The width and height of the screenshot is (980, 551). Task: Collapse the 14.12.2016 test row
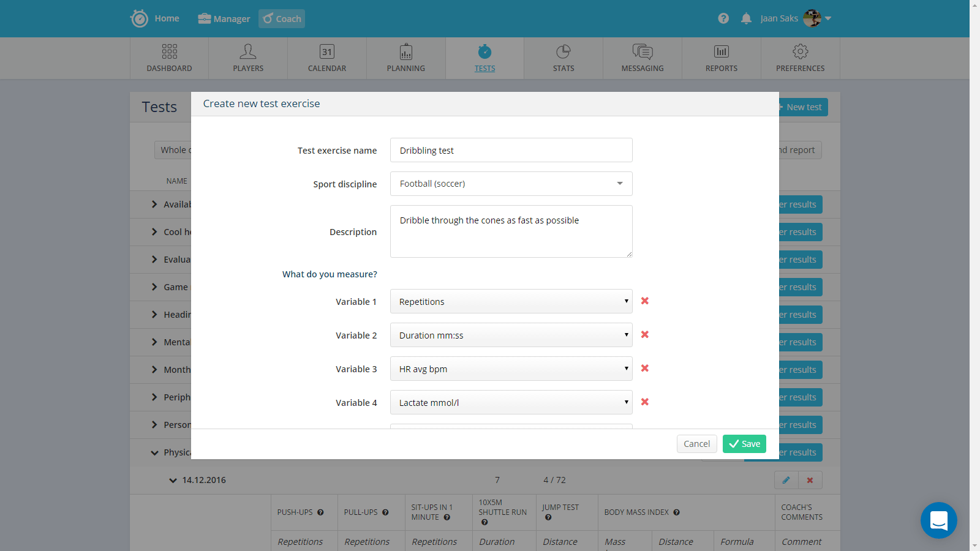pyautogui.click(x=173, y=481)
